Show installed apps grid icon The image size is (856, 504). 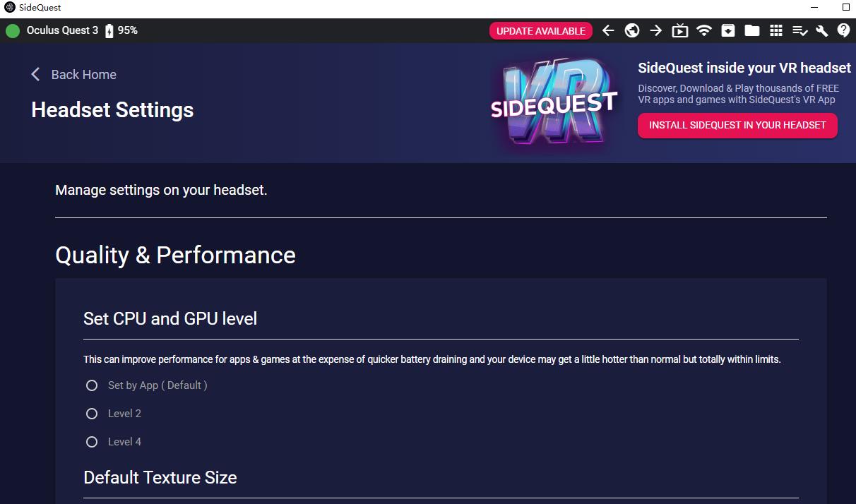(x=775, y=30)
